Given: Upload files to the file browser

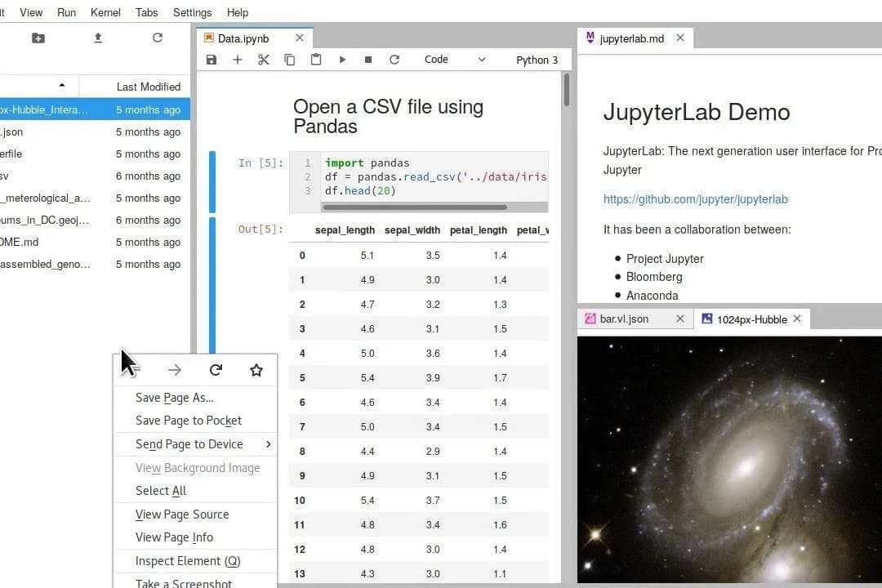Looking at the screenshot, I should tap(97, 38).
